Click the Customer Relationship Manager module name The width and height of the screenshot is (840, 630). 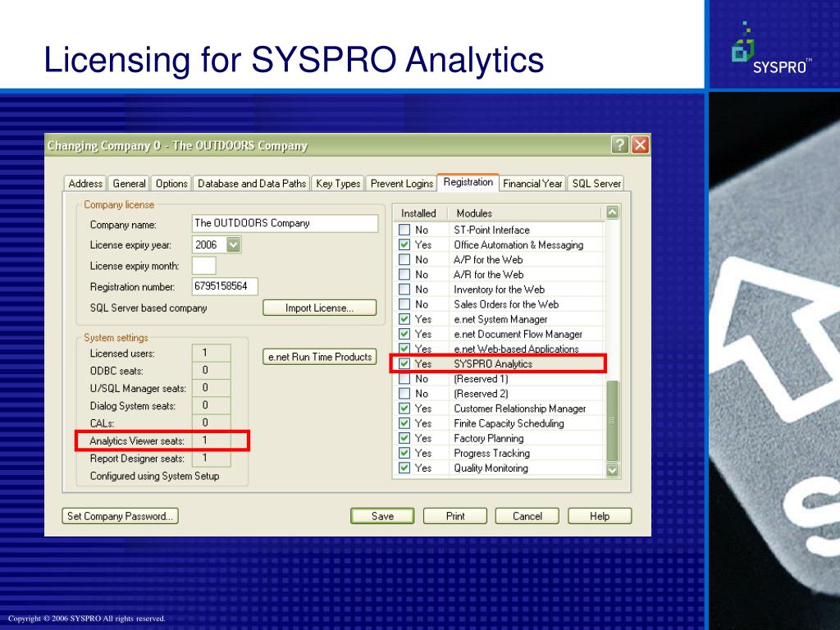tap(519, 409)
